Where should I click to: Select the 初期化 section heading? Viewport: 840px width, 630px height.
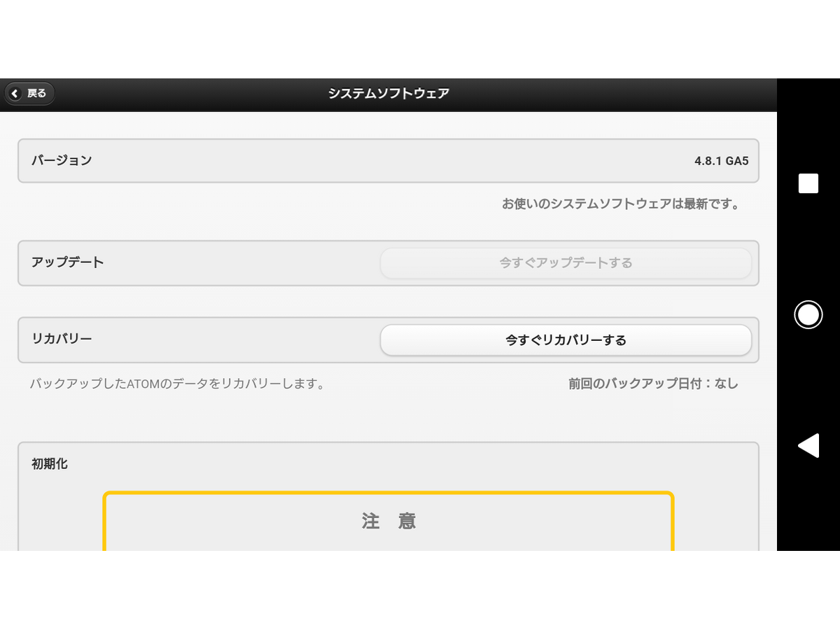(50, 463)
